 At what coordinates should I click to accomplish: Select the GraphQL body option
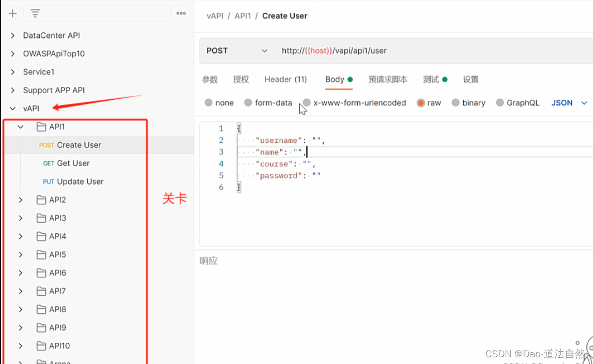click(x=499, y=103)
